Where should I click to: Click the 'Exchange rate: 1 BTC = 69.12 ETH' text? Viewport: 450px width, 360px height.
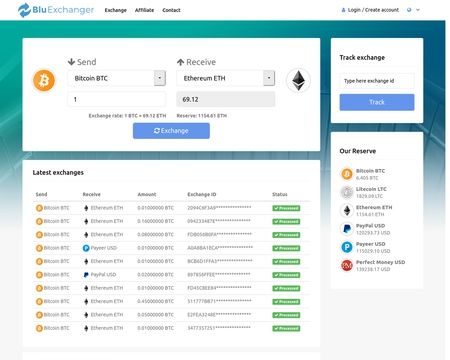[x=127, y=116]
